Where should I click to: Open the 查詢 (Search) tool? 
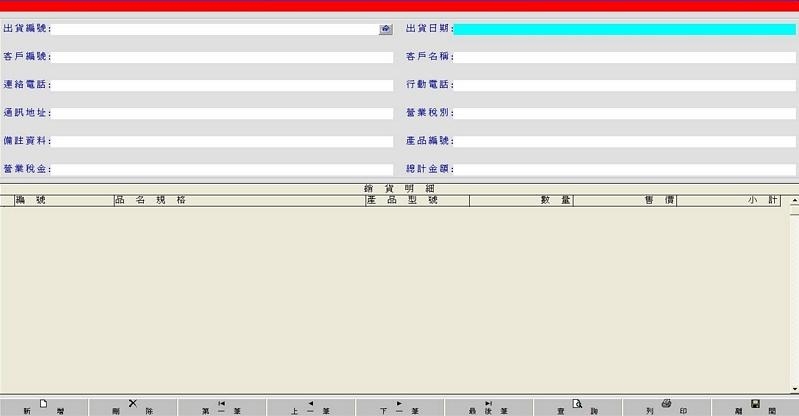(577, 406)
